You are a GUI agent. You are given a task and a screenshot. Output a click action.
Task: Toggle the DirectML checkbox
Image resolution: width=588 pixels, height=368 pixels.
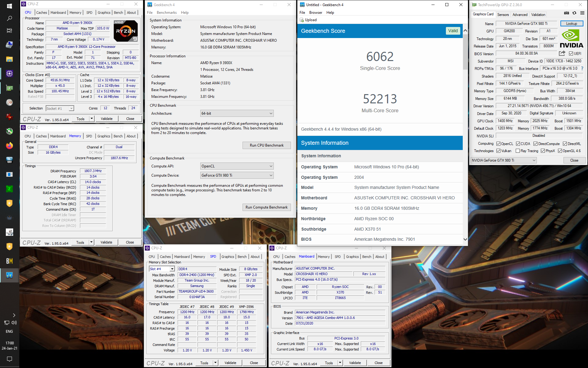point(565,144)
